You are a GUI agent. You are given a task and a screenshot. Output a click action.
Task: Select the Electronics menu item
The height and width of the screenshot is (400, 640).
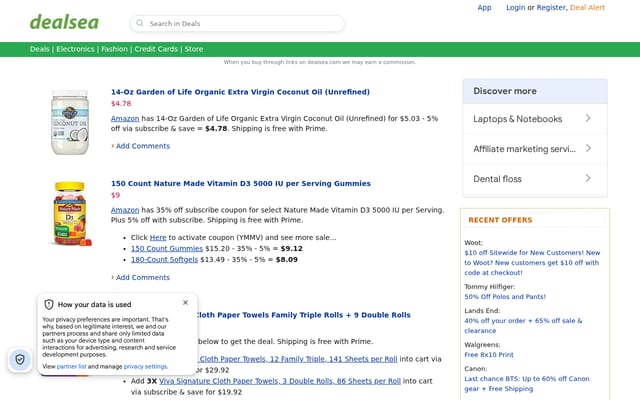pyautogui.click(x=75, y=49)
